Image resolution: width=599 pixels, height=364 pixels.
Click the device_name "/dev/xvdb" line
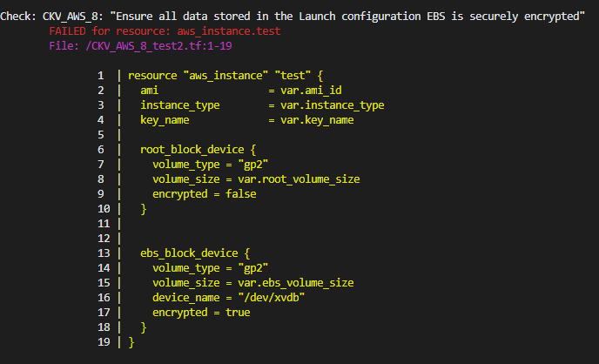point(228,298)
